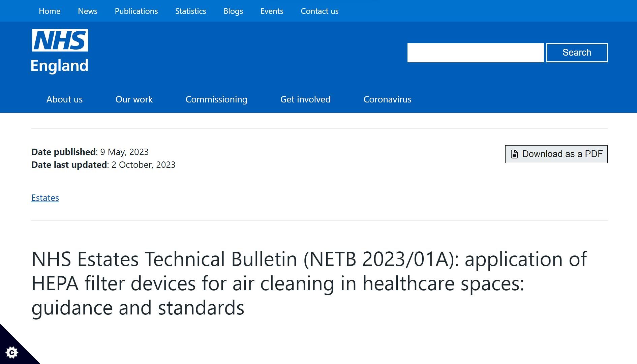Open Contact us link

pyautogui.click(x=320, y=11)
